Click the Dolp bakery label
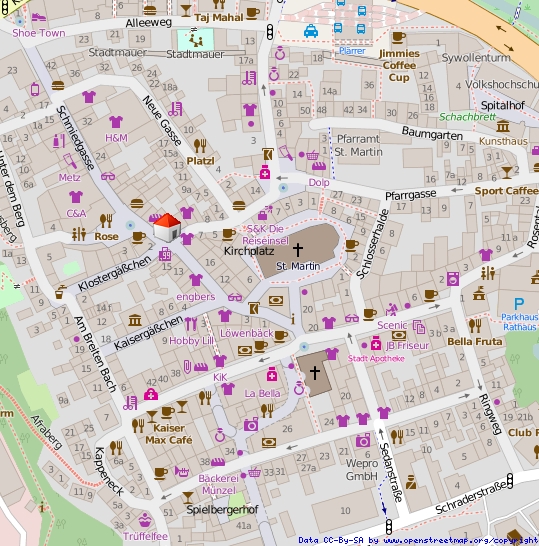The height and width of the screenshot is (546, 539). coord(319,182)
